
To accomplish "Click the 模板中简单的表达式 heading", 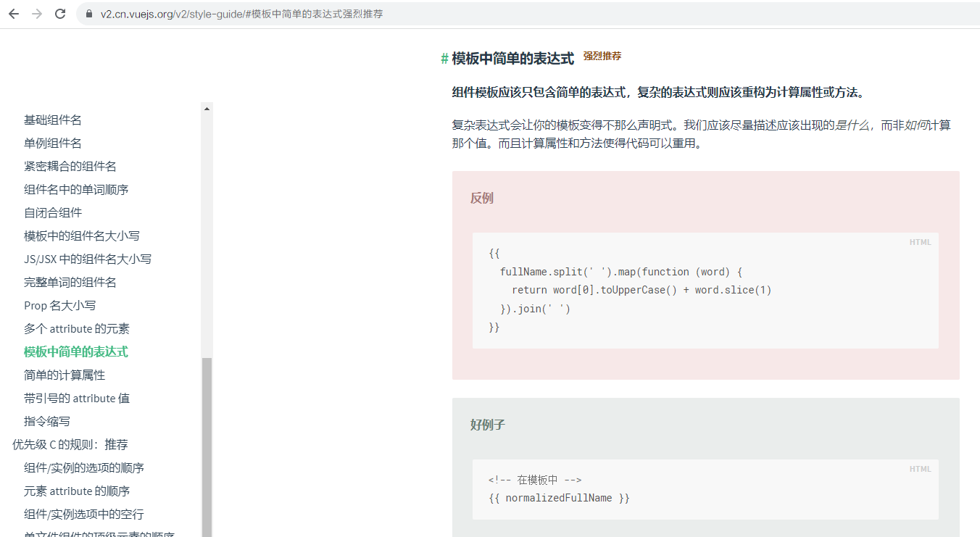I will (512, 59).
